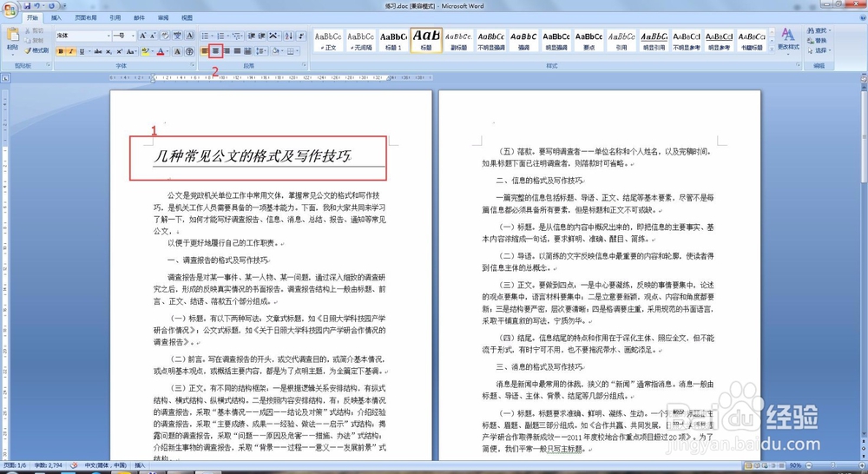
Task: Apply the 标题 1 style
Action: click(x=393, y=40)
